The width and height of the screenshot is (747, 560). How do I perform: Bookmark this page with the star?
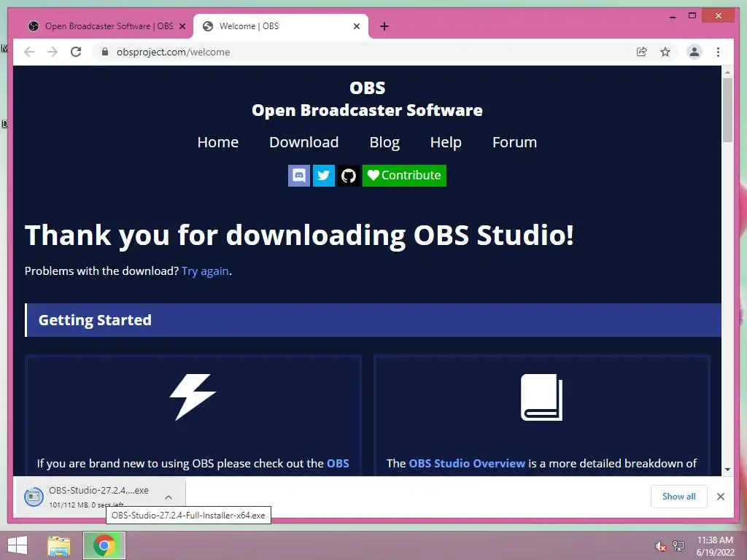point(665,52)
